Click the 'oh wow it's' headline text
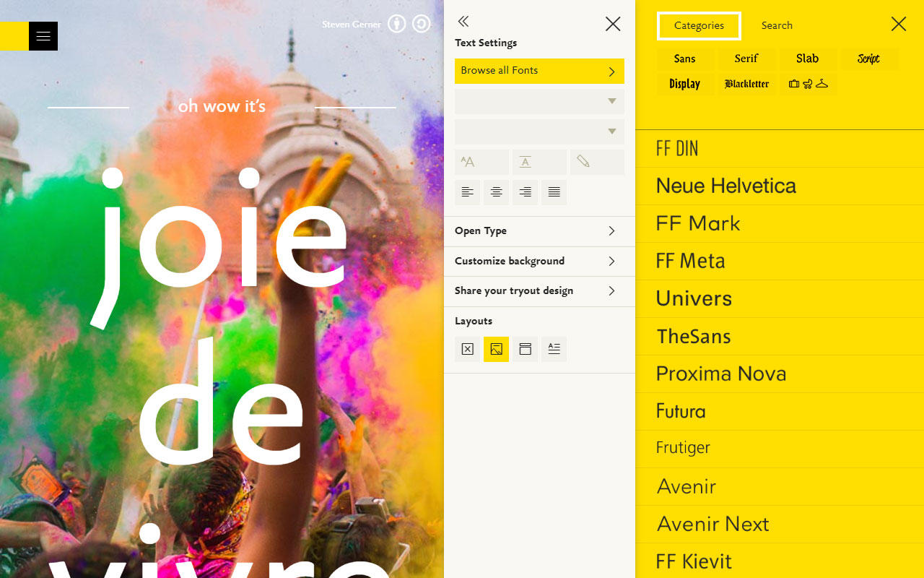Image resolution: width=924 pixels, height=578 pixels. (222, 106)
